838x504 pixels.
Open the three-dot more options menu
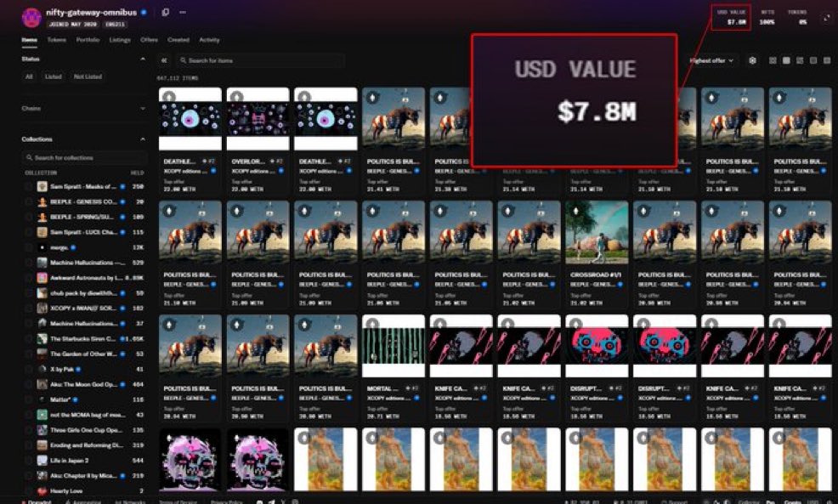(x=183, y=12)
